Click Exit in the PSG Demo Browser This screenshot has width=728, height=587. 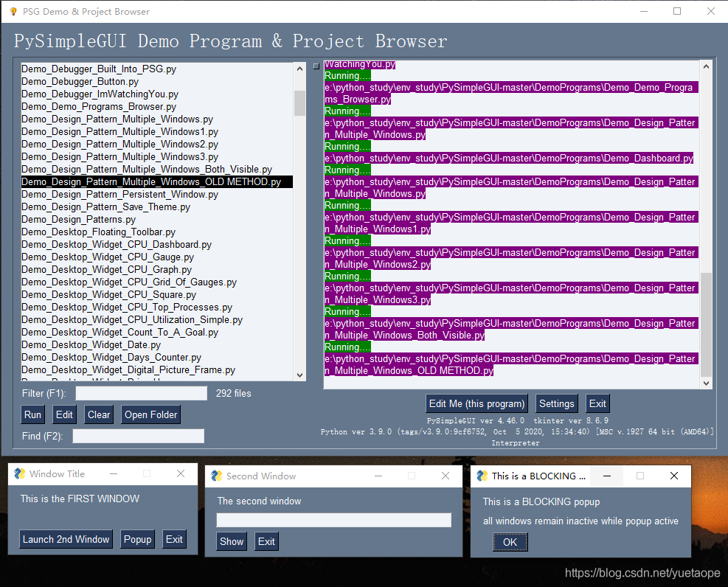[597, 403]
